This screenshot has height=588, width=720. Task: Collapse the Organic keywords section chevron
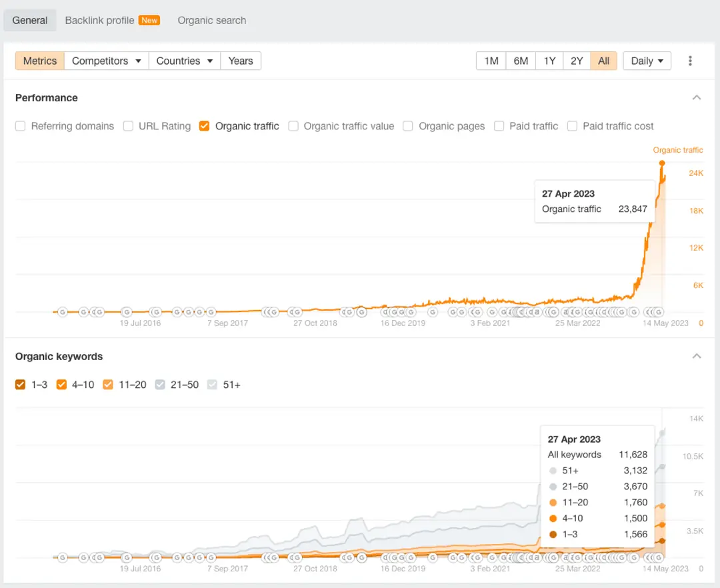[697, 356]
